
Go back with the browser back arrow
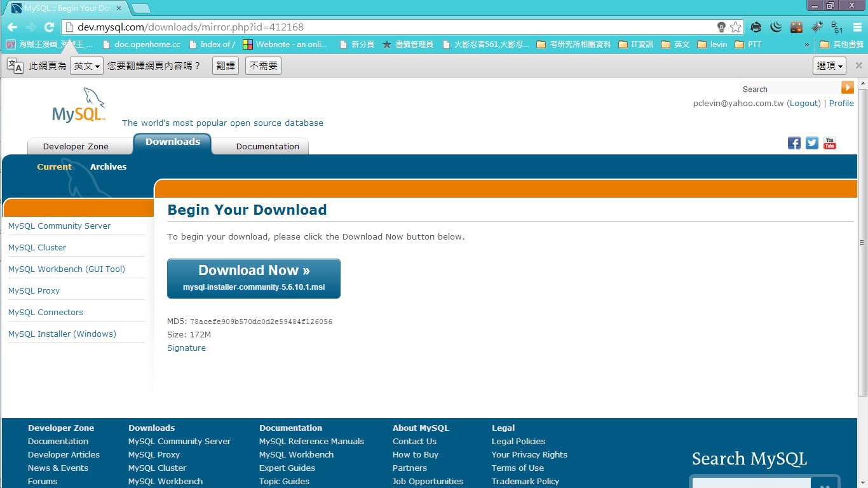click(x=12, y=27)
